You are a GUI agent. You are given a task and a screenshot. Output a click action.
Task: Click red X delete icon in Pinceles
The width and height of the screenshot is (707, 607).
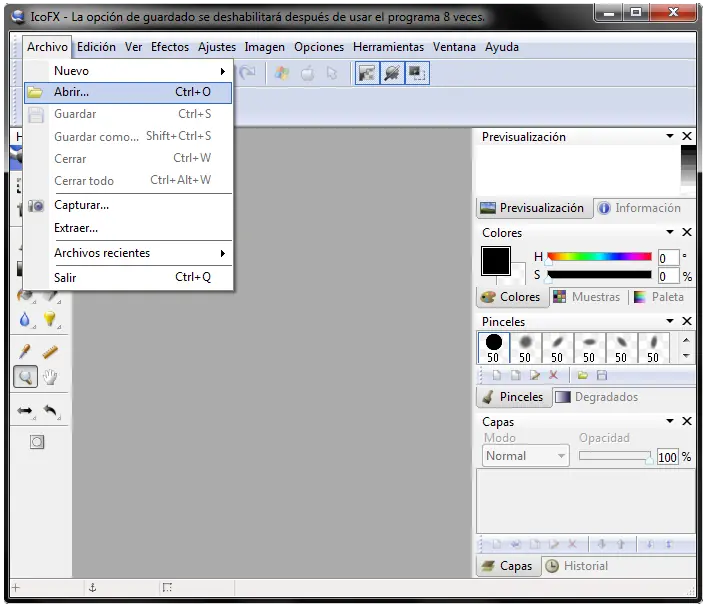[553, 375]
